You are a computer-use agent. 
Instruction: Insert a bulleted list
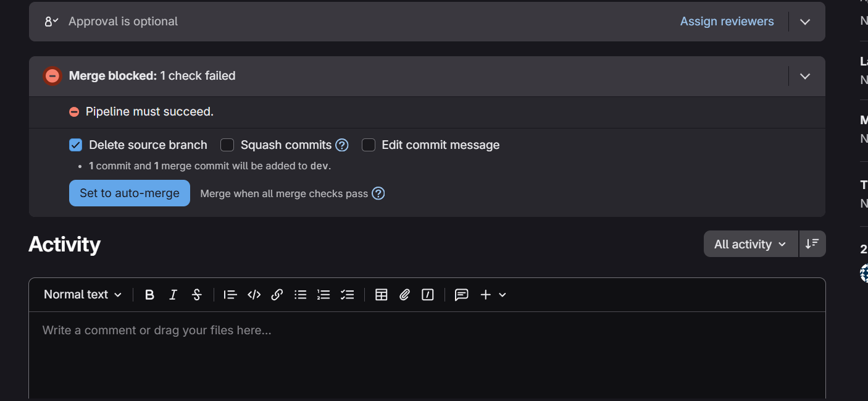click(300, 295)
